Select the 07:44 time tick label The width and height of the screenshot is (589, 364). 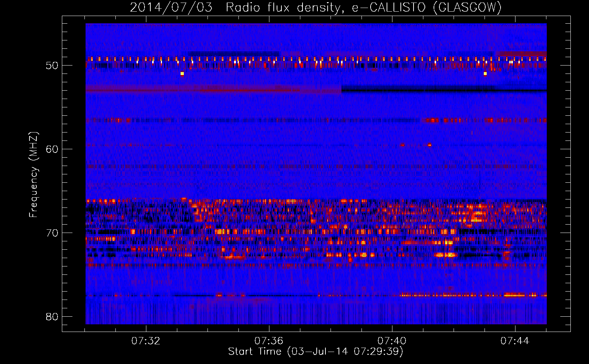pyautogui.click(x=515, y=341)
